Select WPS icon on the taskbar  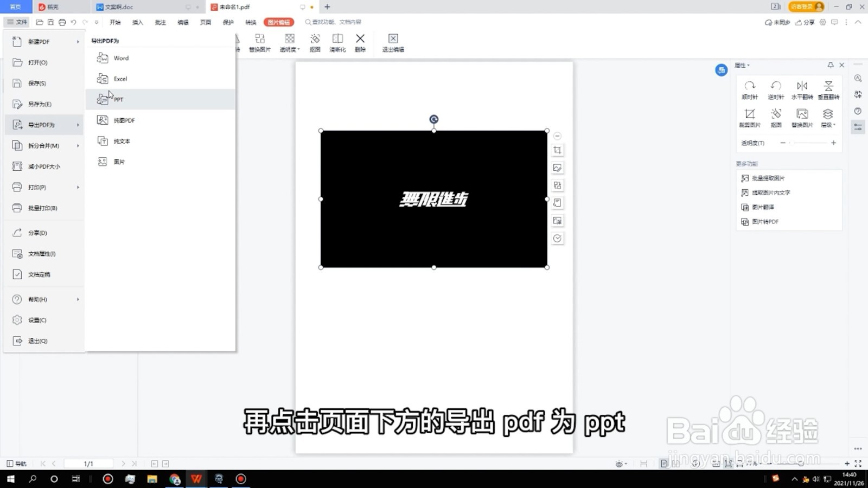click(x=196, y=479)
